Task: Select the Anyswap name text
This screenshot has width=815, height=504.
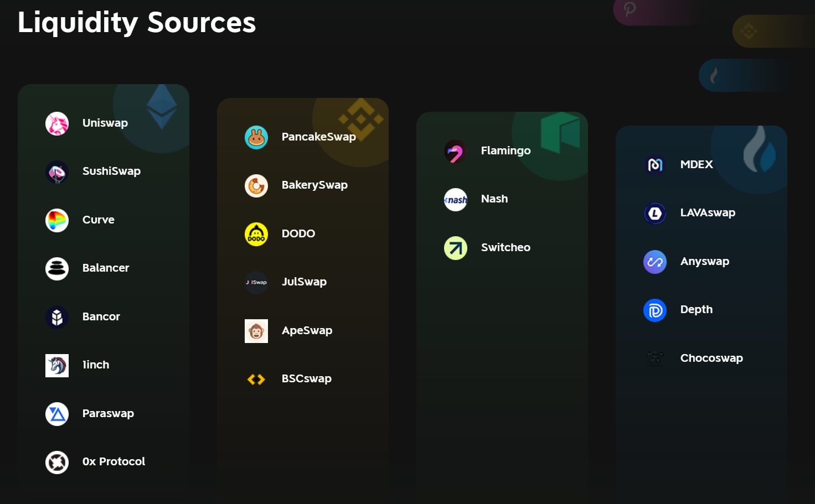Action: pyautogui.click(x=705, y=261)
